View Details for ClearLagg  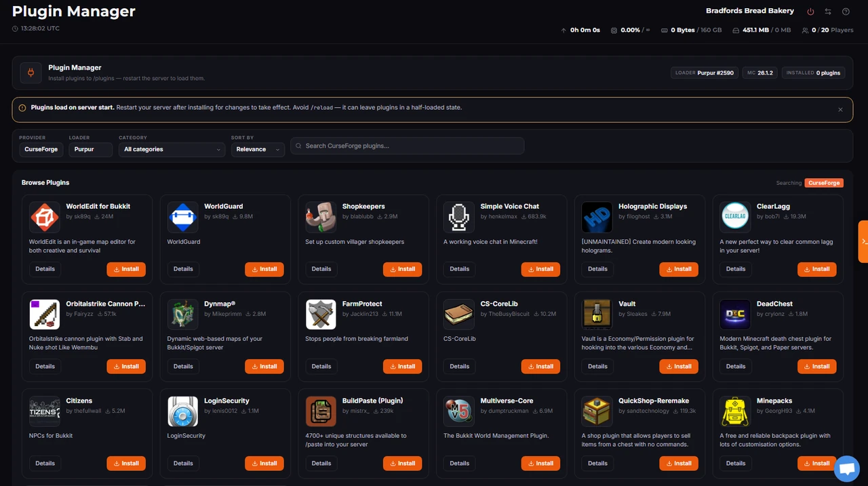coord(736,269)
